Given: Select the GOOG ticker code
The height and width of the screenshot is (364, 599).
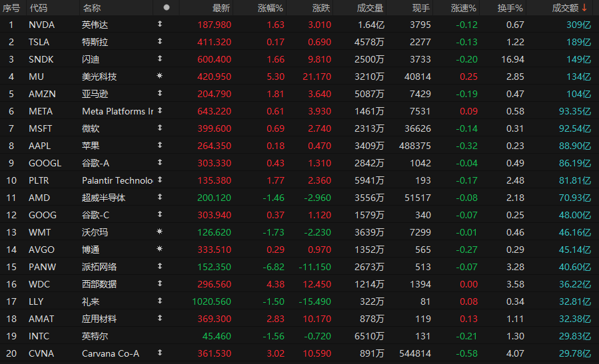Looking at the screenshot, I should 43,215.
